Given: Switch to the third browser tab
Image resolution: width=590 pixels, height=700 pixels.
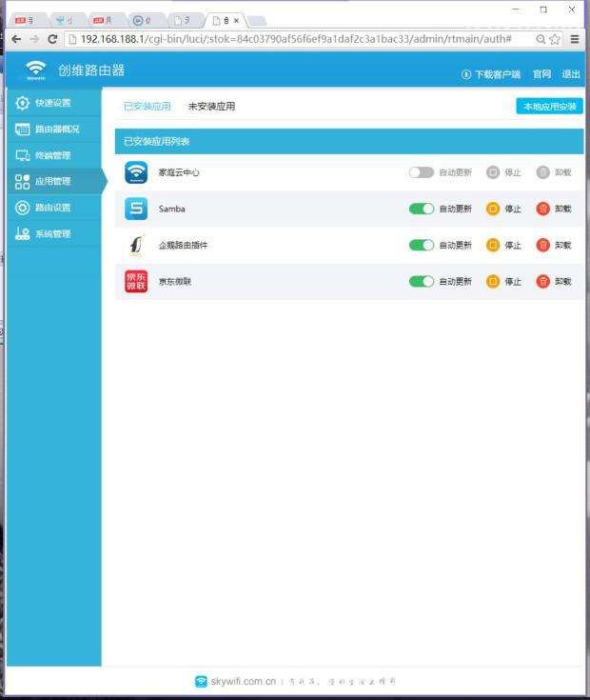Looking at the screenshot, I should 106,21.
